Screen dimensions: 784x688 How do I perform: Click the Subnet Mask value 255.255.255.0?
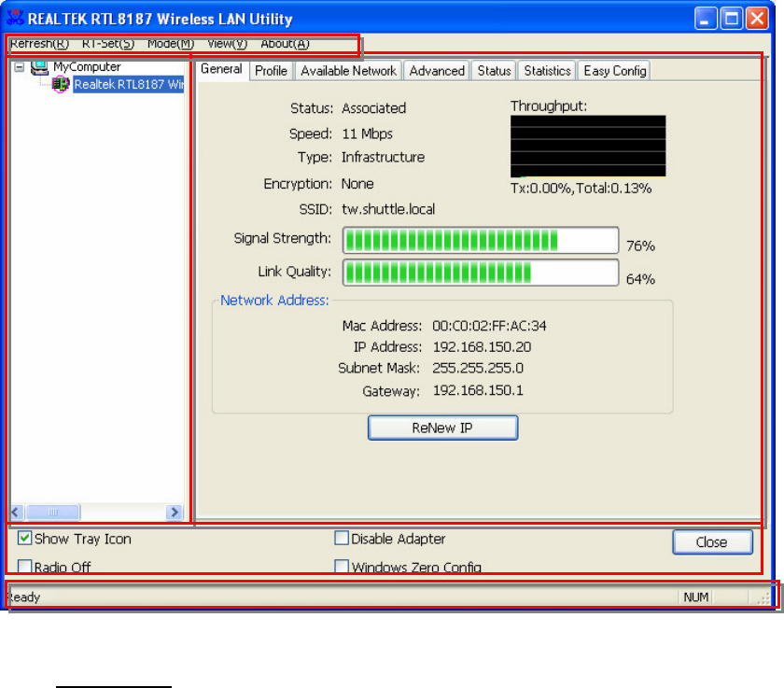click(478, 369)
